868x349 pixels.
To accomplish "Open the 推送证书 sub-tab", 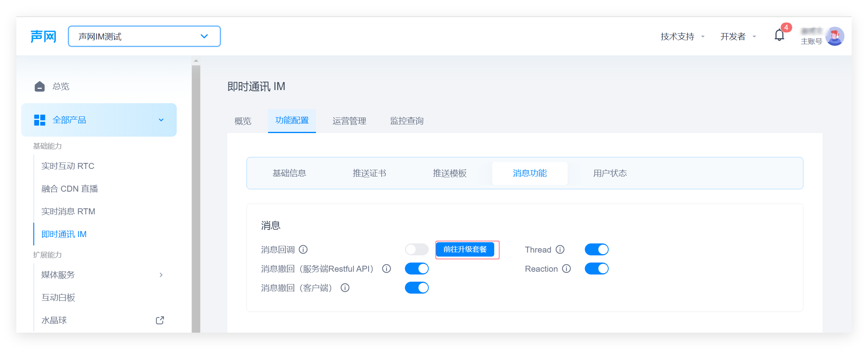I will (x=369, y=173).
